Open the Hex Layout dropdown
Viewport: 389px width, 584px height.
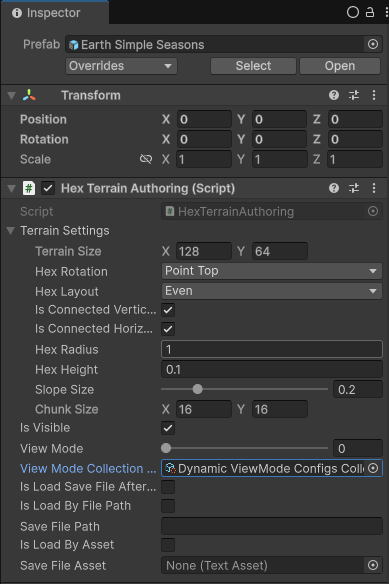tap(272, 291)
